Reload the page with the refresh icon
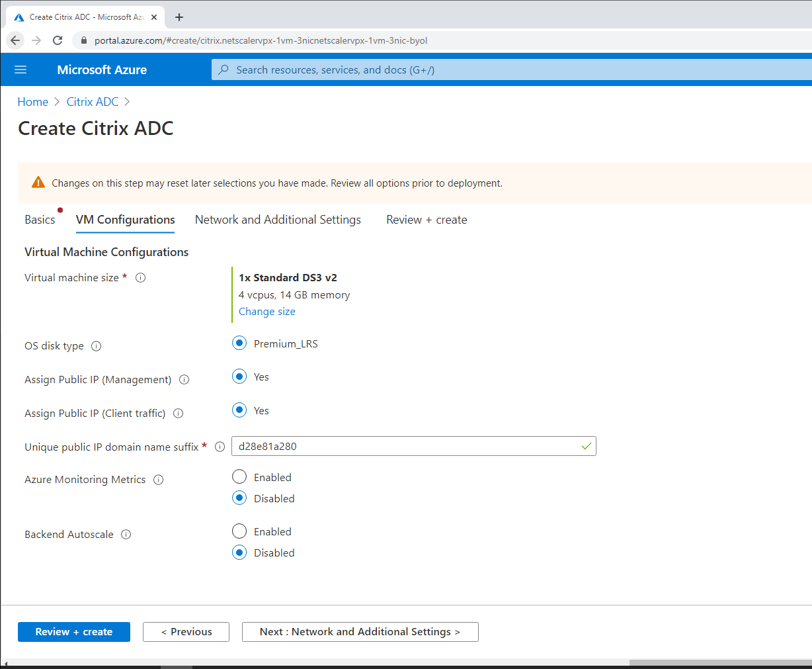 click(58, 40)
